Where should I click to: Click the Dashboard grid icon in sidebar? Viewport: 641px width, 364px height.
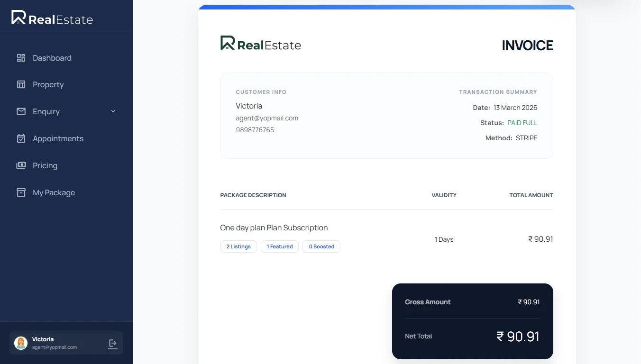[21, 58]
